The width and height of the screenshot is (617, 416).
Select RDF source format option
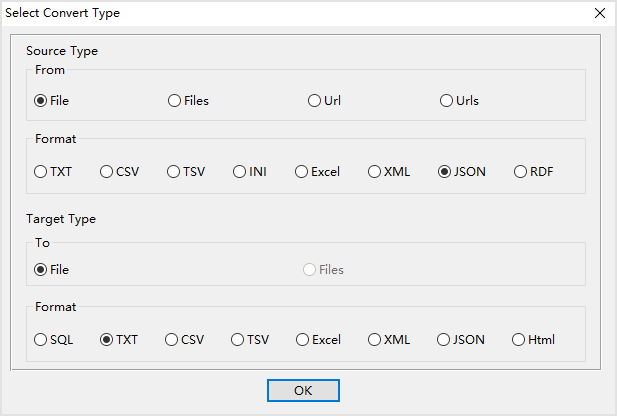click(521, 171)
